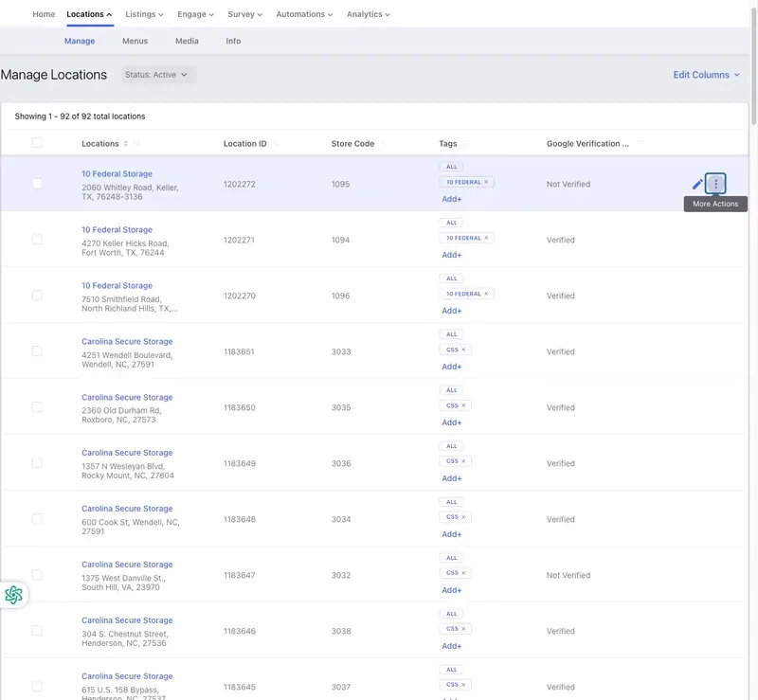Remove CSS tag from Wendell Boulevard row
The height and width of the screenshot is (700, 758).
pos(463,350)
